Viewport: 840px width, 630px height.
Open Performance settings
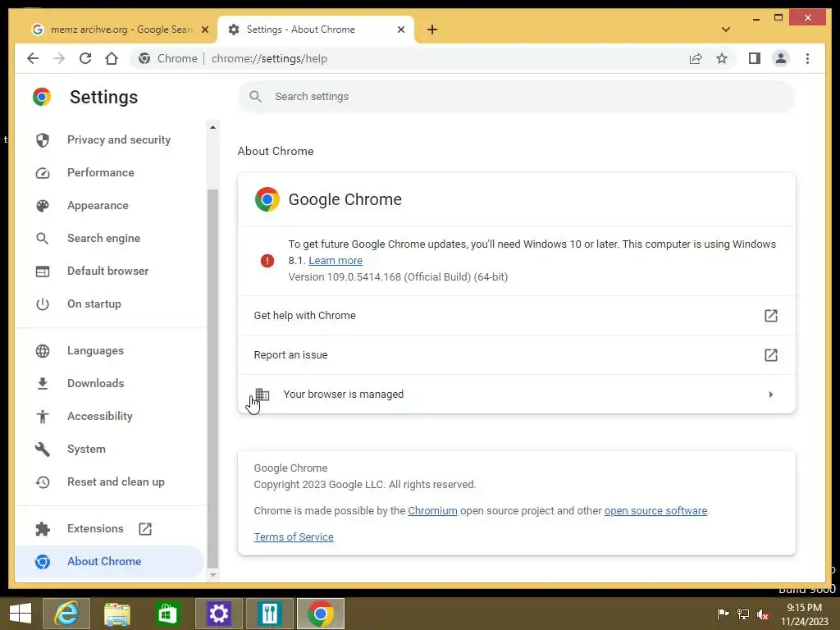click(111, 172)
